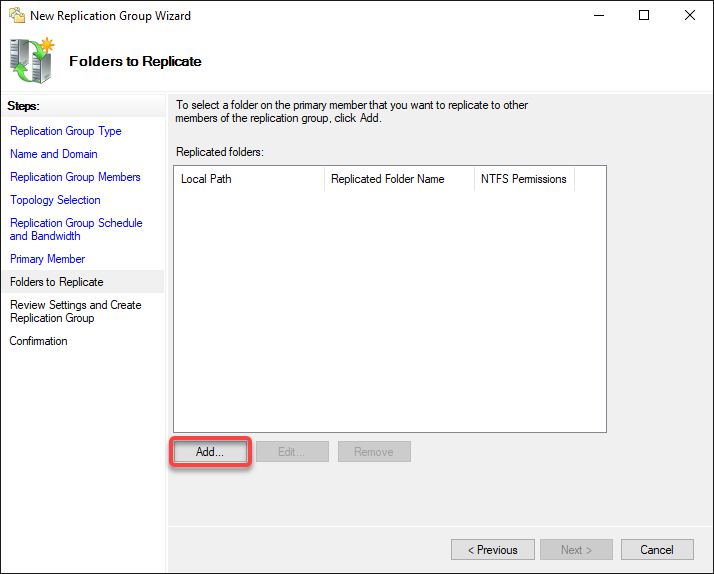The image size is (714, 574).
Task: Select Review Settings and Create Replication Group
Action: coord(76,311)
